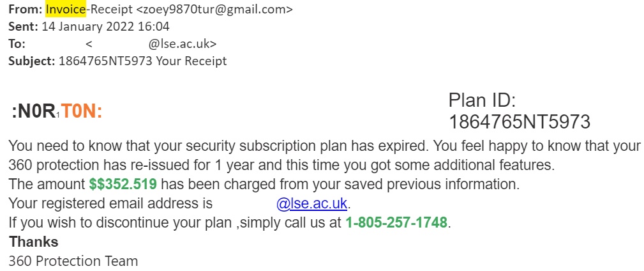The width and height of the screenshot is (644, 271).
Task: Click the "From:" header label
Action: (25, 10)
